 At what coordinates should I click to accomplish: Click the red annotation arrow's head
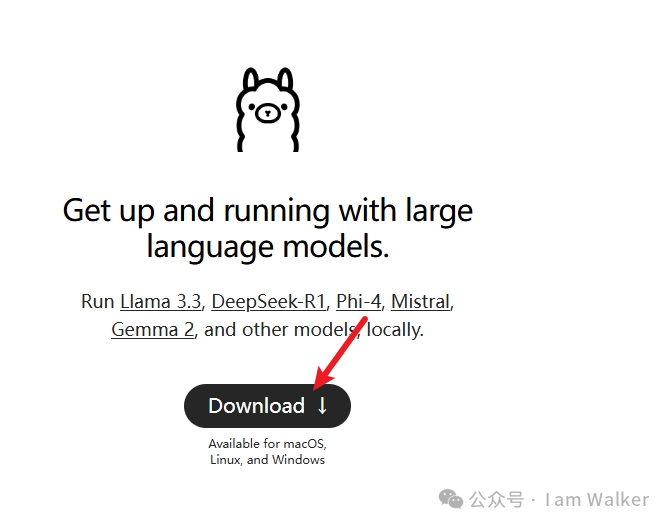[x=323, y=379]
